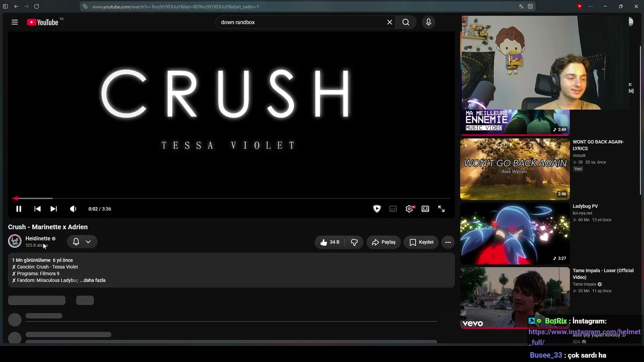Start voice search with the microphone
This screenshot has width=644, height=362.
click(429, 22)
